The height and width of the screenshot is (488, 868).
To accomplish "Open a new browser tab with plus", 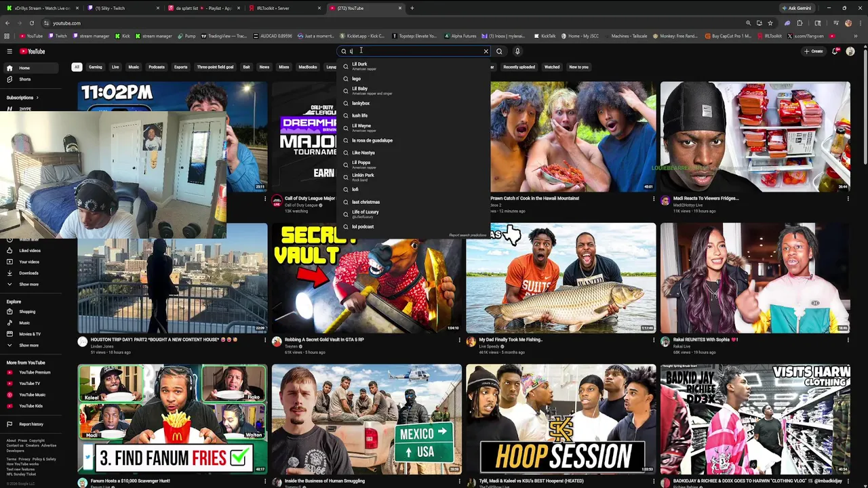I will [x=412, y=8].
